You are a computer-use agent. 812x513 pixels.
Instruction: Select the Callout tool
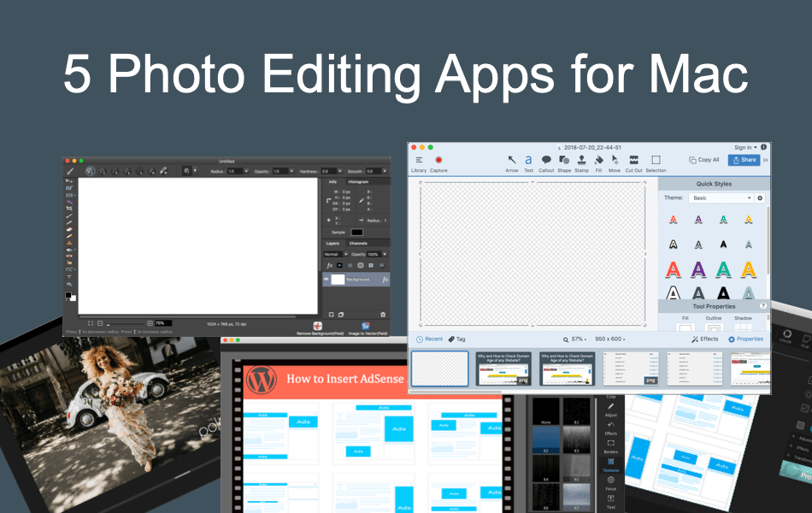[546, 164]
